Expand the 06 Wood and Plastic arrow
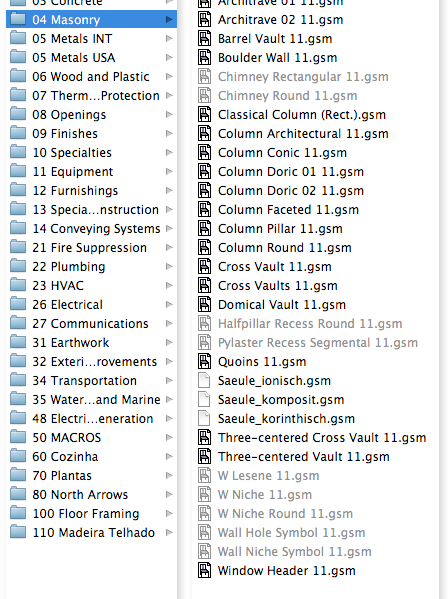 tap(169, 76)
